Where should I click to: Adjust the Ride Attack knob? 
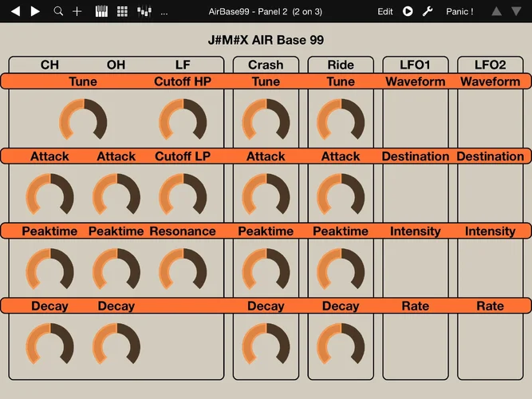point(341,194)
